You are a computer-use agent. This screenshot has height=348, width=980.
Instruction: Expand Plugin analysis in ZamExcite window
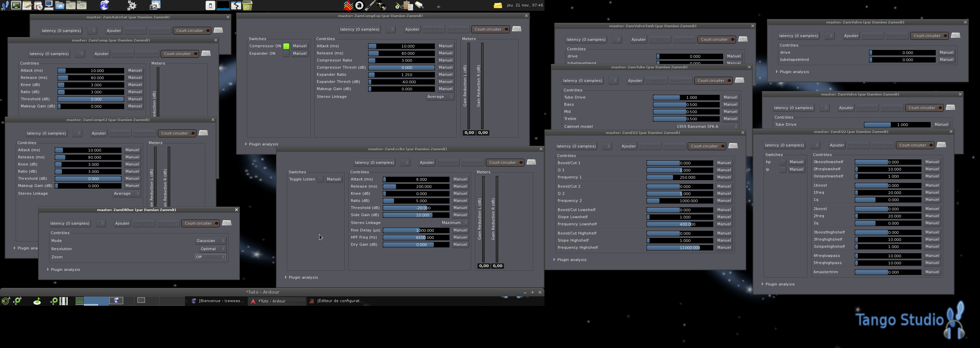click(x=303, y=277)
